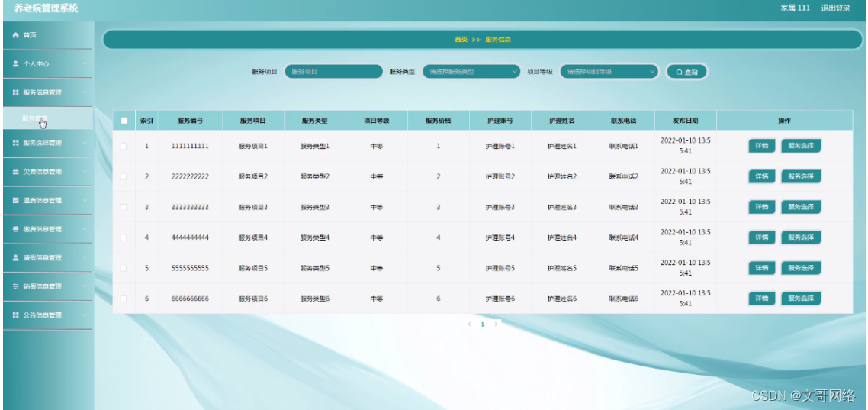
Task: Click 服务选择 for row 服务项目4
Action: [x=800, y=237]
